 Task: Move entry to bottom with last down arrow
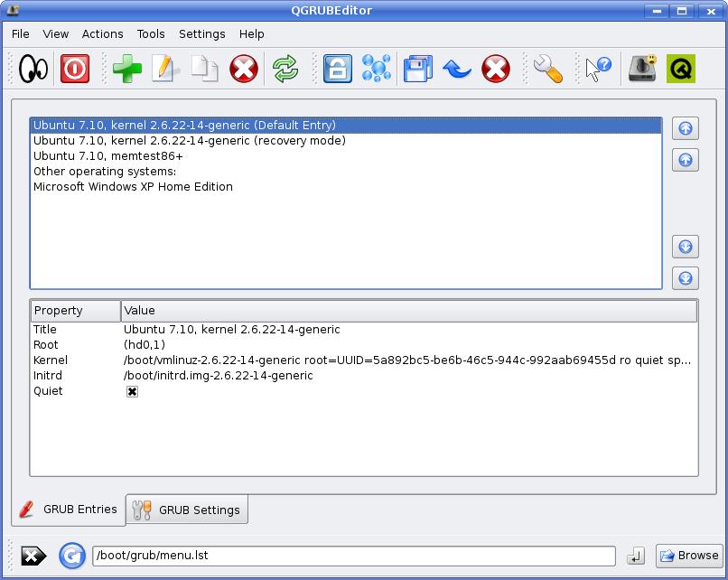(x=686, y=278)
